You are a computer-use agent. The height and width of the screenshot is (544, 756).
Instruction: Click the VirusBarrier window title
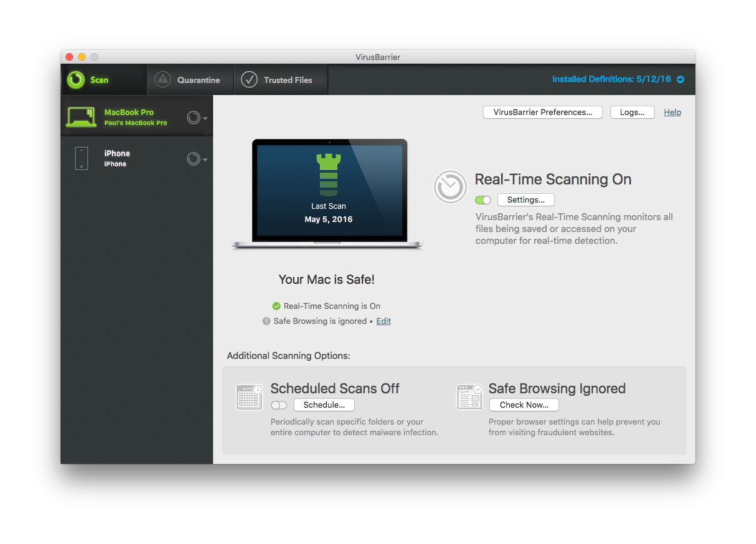point(378,57)
